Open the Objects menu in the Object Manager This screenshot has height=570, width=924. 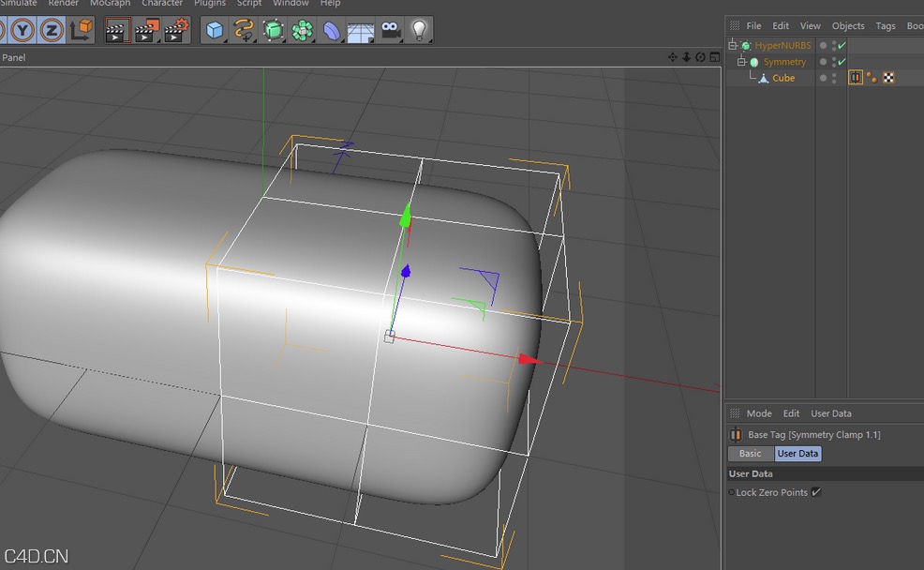[848, 25]
